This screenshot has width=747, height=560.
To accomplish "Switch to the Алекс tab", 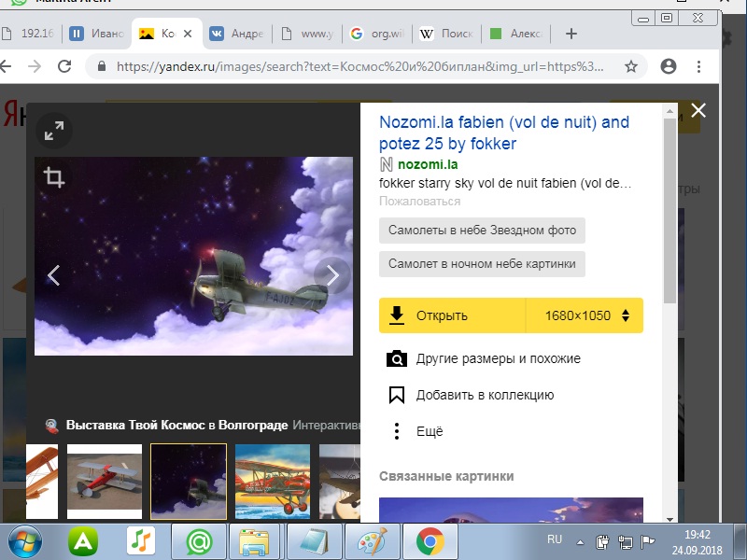I will point(516,34).
